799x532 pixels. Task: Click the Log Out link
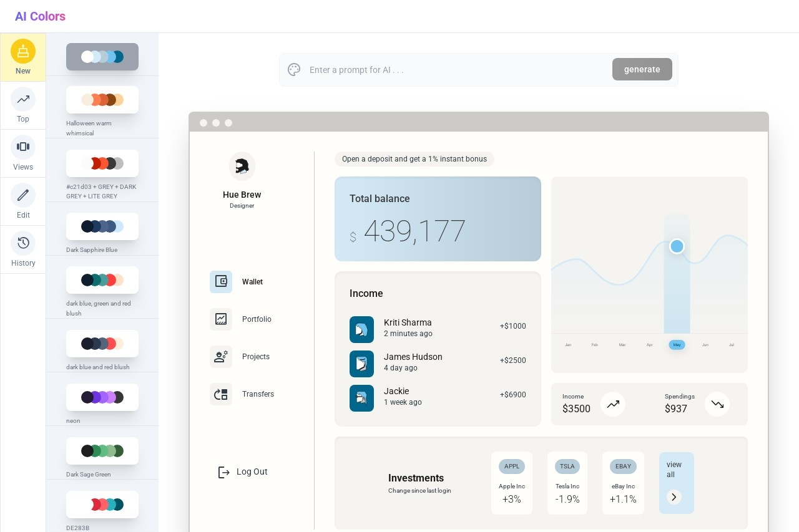coord(243,472)
